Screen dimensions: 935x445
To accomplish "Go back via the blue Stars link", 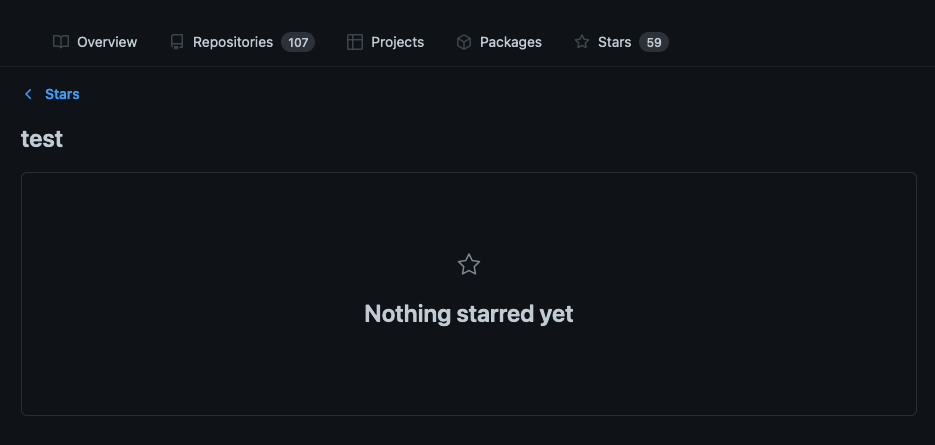I will click(62, 94).
